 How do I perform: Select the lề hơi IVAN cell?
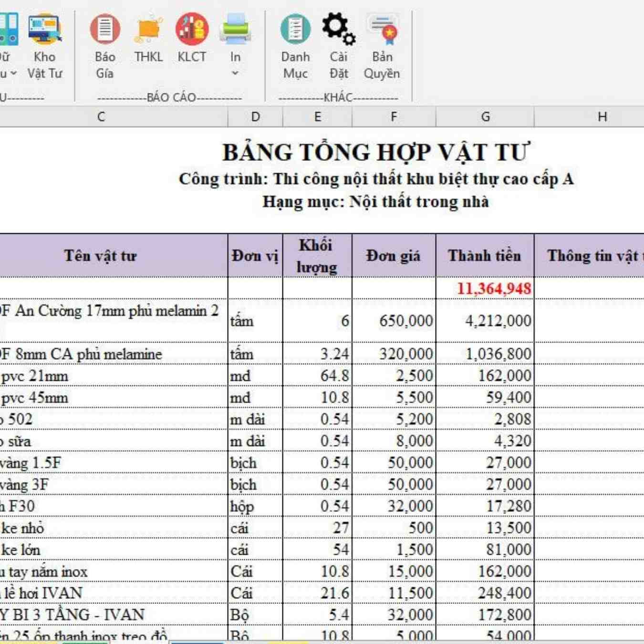tap(114, 593)
